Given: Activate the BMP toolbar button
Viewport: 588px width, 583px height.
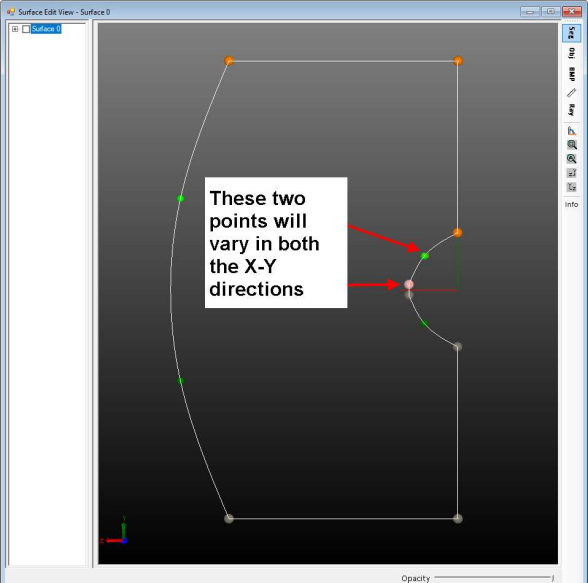Looking at the screenshot, I should 571,74.
